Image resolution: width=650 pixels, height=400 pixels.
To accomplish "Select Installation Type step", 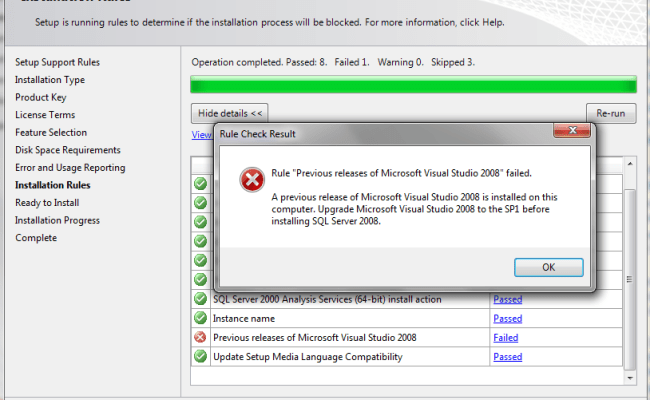I will coord(50,80).
